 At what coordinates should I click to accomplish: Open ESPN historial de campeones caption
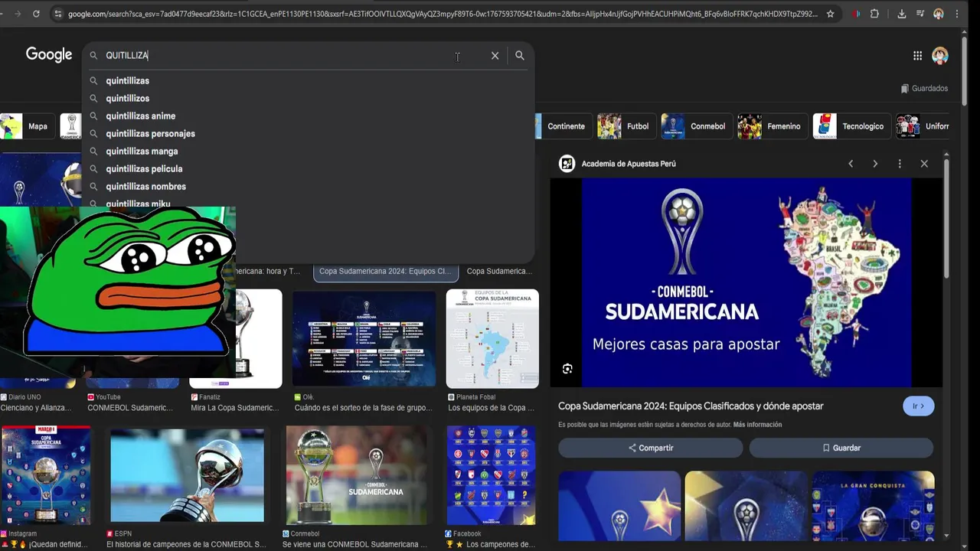[x=186, y=544]
